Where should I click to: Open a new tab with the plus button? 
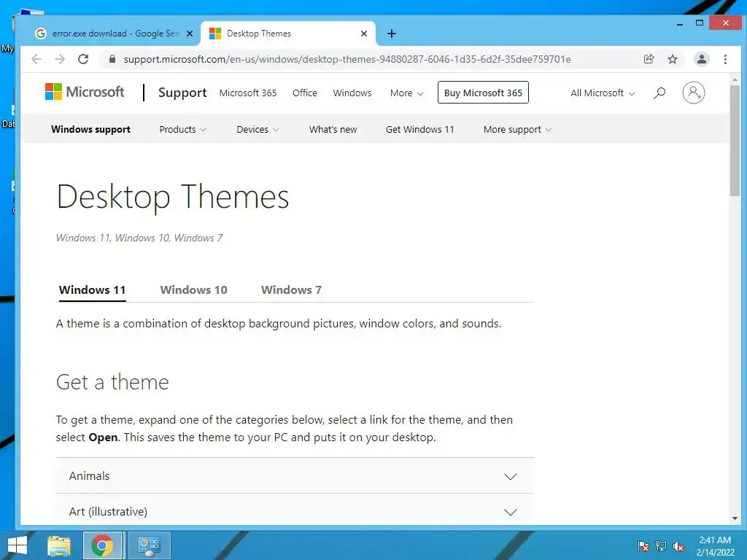pos(392,34)
